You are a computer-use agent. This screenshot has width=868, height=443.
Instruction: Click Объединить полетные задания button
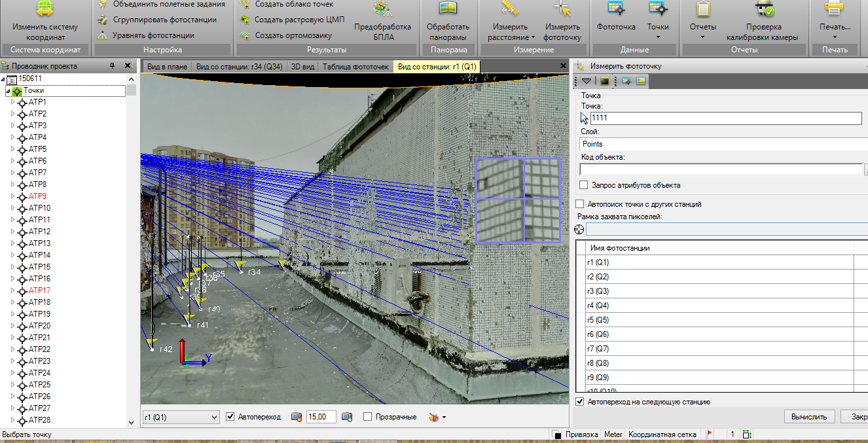point(161,4)
